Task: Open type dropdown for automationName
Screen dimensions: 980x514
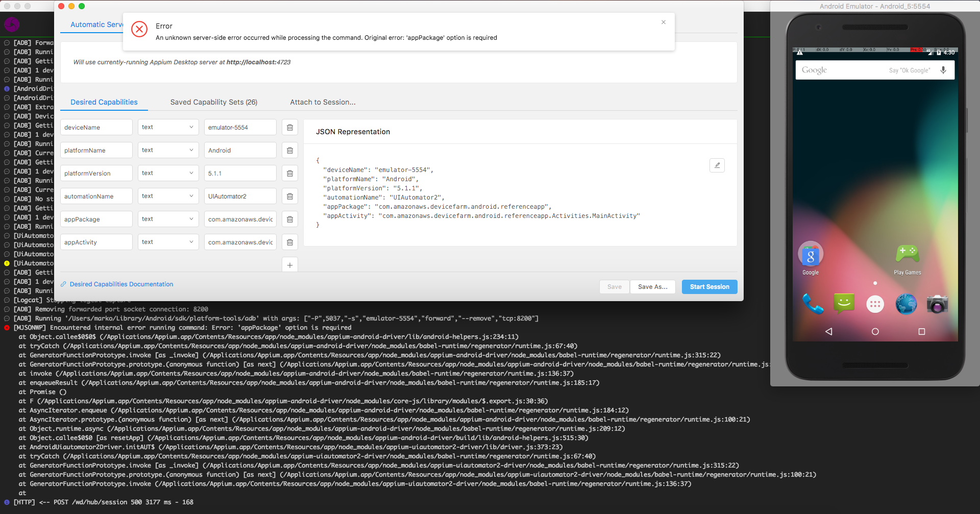Action: [168, 196]
